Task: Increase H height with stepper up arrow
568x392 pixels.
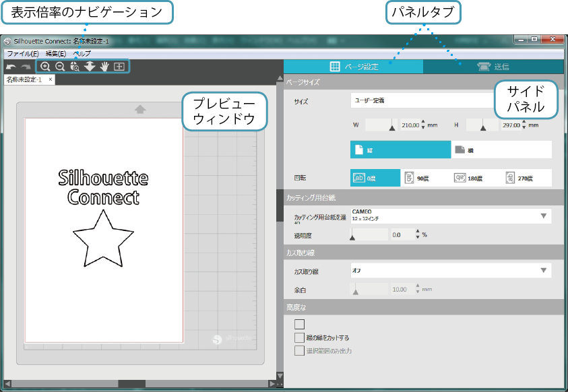Action: click(524, 123)
